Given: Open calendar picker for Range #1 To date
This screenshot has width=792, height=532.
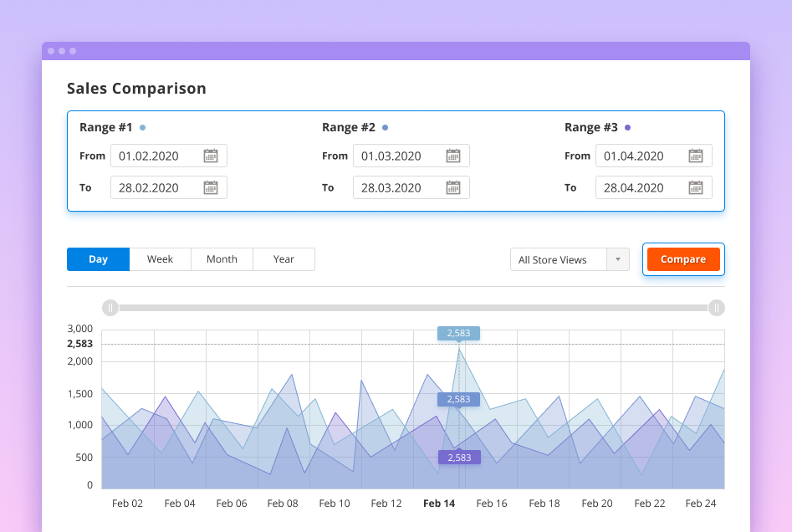Looking at the screenshot, I should pos(211,188).
